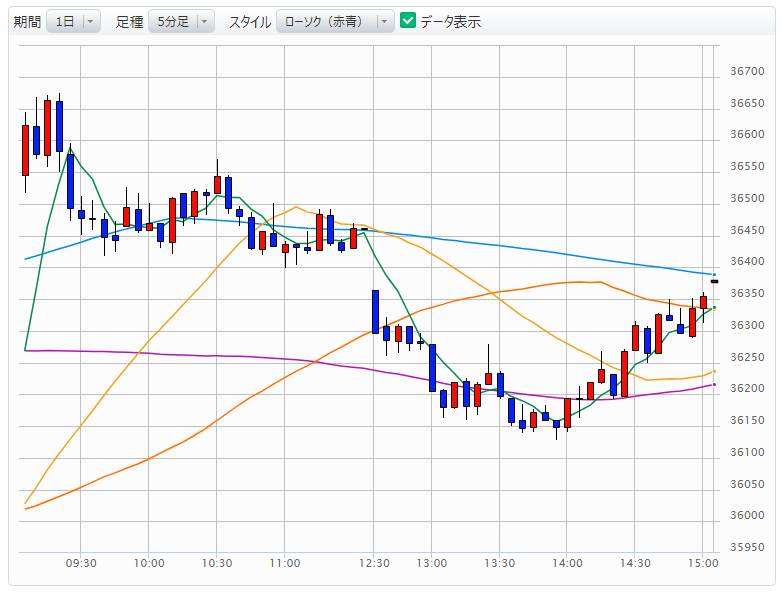782x592 pixels.
Task: Click the arrow icon beside ローソク(赤青)
Action: pyautogui.click(x=383, y=21)
